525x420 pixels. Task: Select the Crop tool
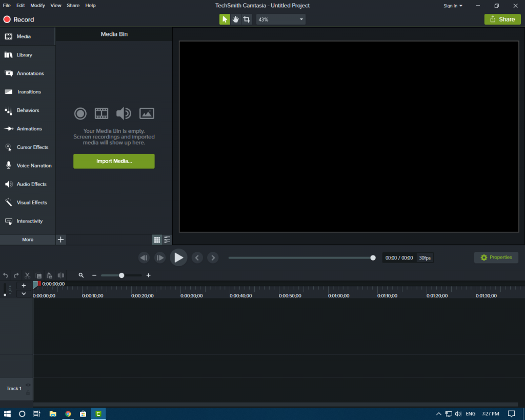pos(247,19)
